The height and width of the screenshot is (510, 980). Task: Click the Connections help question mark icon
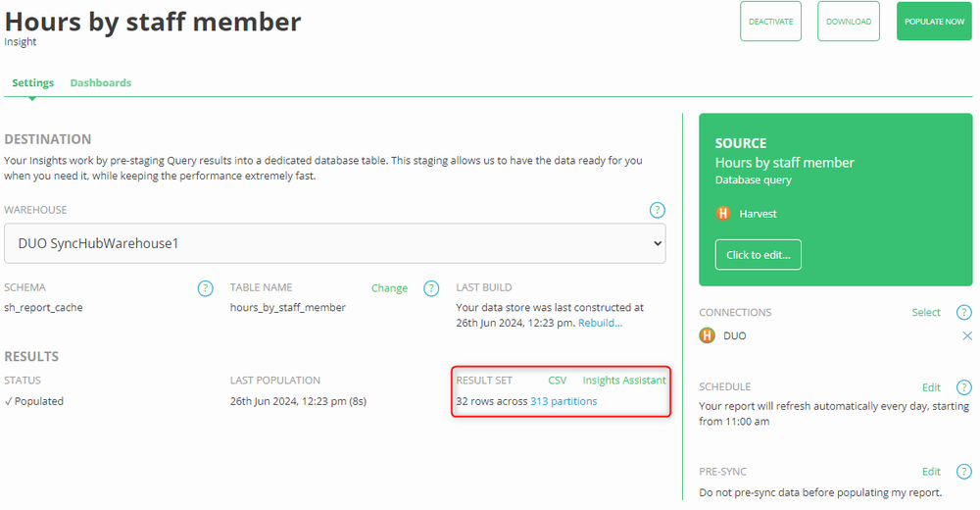[x=964, y=313]
